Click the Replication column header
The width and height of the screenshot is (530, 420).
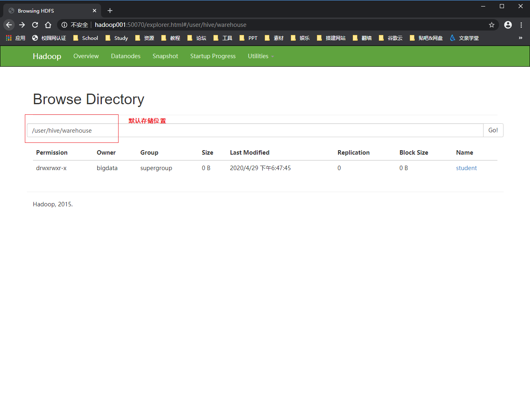tap(354, 153)
